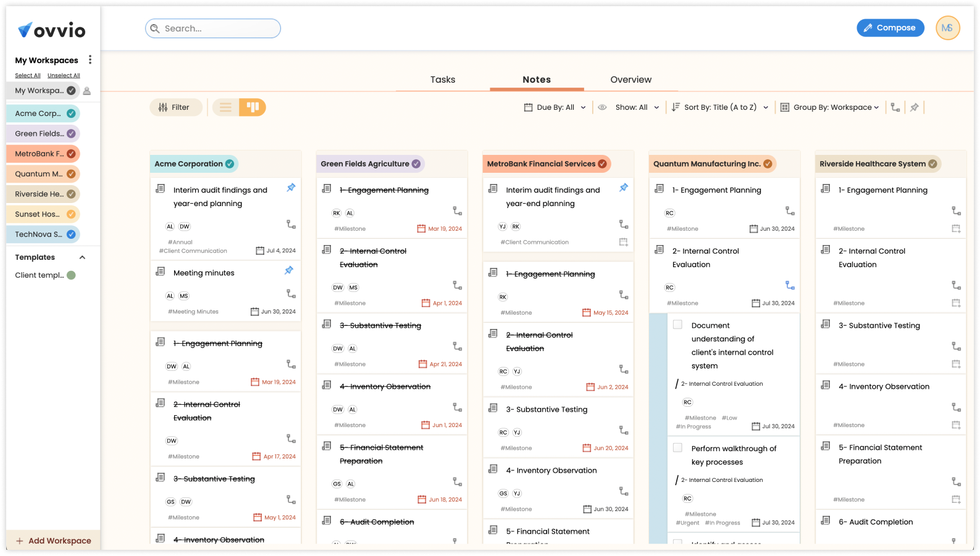Click note icon of Meeting minutes card

tap(161, 272)
